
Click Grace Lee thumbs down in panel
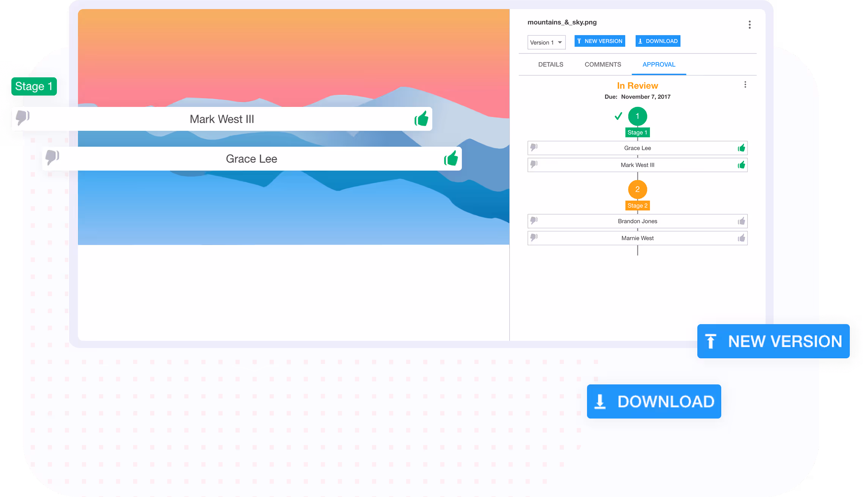[534, 147]
